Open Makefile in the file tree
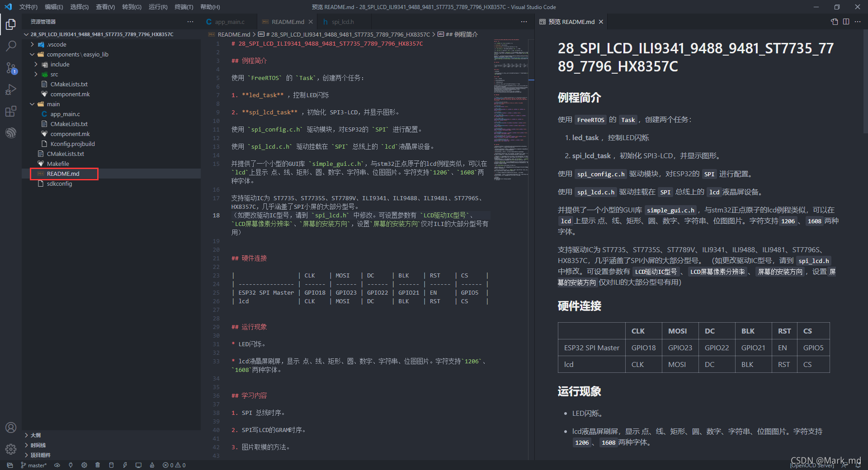The height and width of the screenshot is (470, 868). point(111,164)
